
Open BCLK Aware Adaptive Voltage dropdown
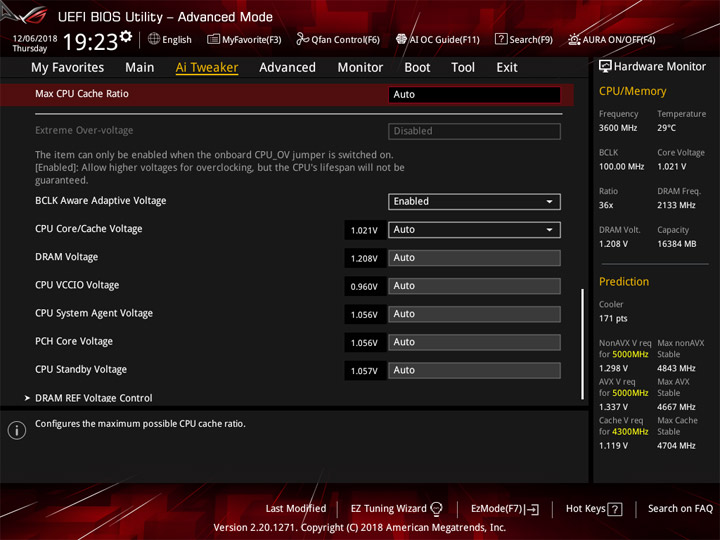(x=474, y=202)
